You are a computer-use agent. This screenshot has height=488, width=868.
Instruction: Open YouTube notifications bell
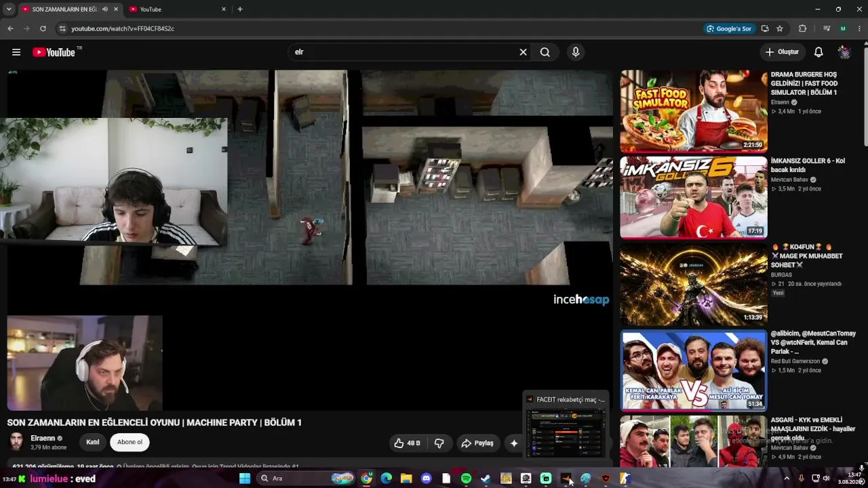pos(818,52)
